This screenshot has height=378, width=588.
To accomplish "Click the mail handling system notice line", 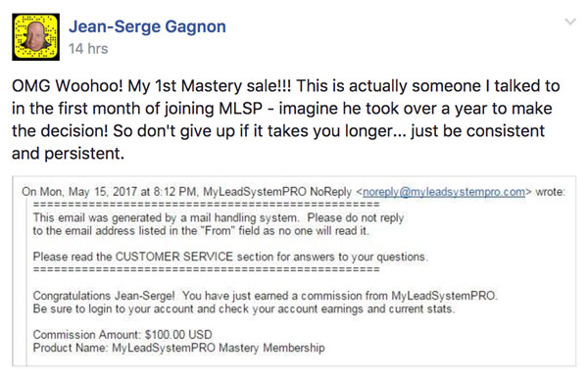I will (219, 217).
